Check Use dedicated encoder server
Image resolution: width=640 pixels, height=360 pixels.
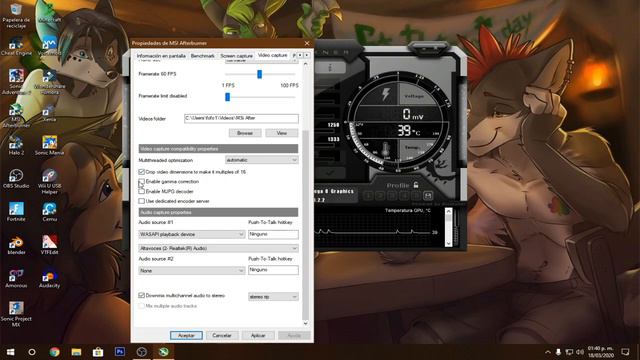click(141, 201)
